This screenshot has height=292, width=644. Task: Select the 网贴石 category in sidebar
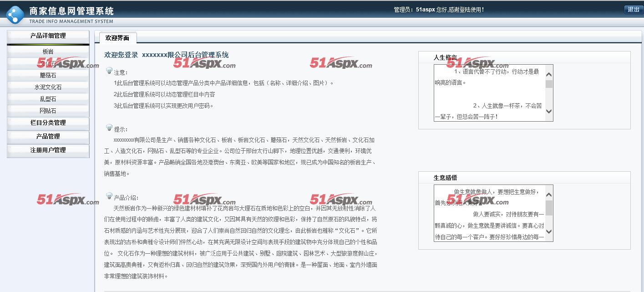pyautogui.click(x=48, y=110)
